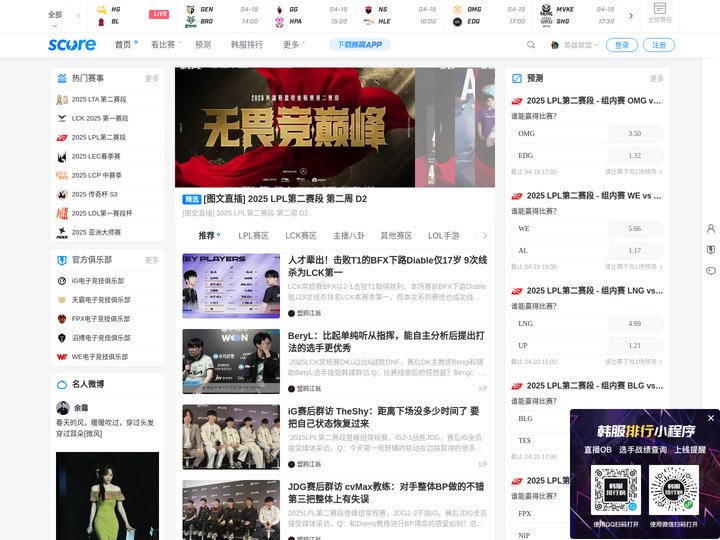Pick UP option at odds 1.21

tap(587, 346)
